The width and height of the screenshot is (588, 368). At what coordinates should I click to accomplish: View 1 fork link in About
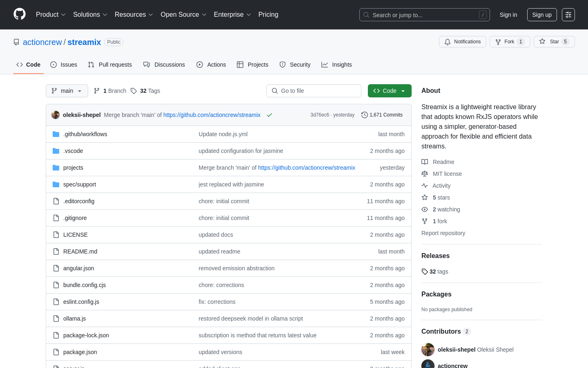tap(434, 221)
